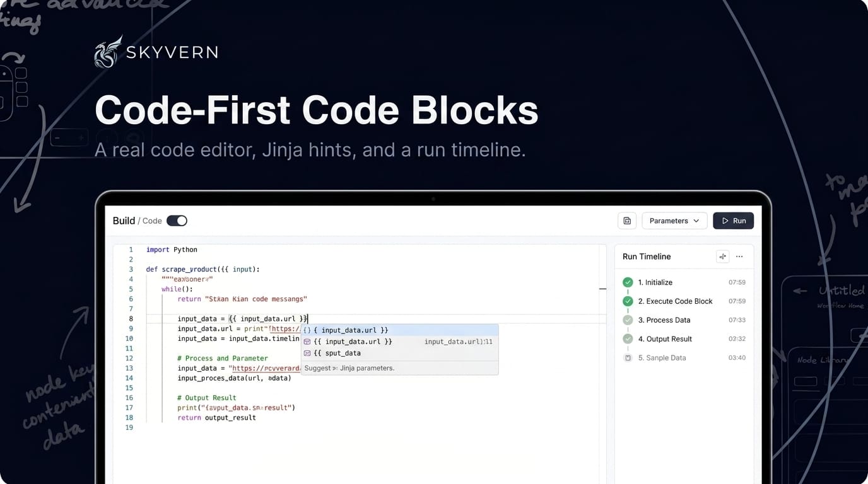The image size is (868, 484).
Task: Click the chevron inside Parameters
Action: click(696, 221)
